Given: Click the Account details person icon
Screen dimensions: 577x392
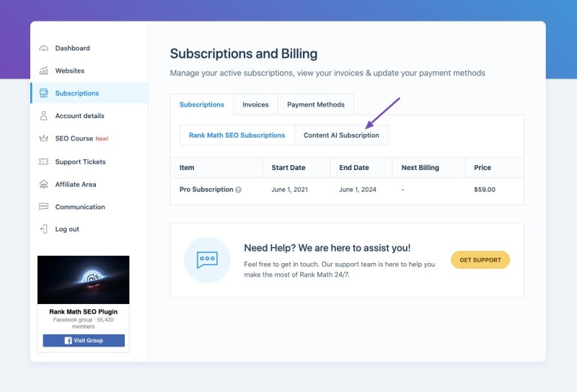Looking at the screenshot, I should pos(43,116).
